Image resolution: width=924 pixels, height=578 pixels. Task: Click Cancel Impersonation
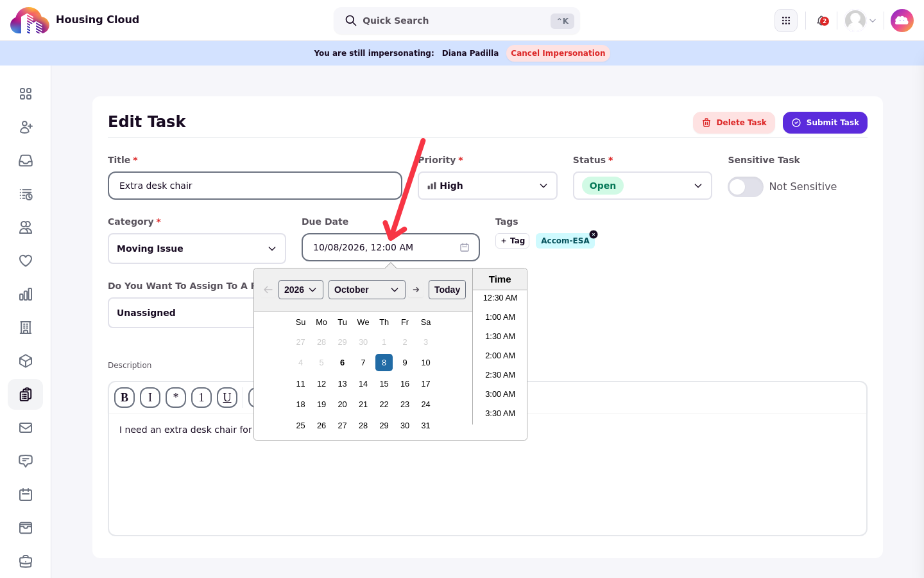(558, 53)
